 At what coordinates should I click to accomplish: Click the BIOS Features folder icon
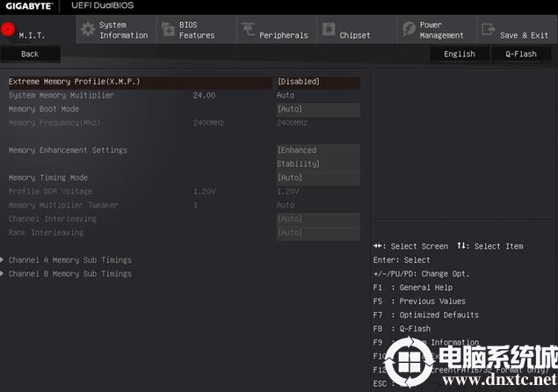(x=168, y=29)
